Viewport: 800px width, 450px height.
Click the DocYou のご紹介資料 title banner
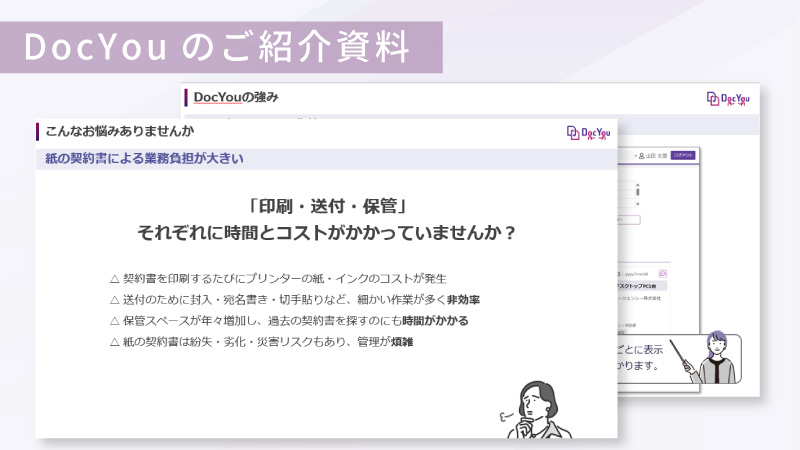point(221,47)
